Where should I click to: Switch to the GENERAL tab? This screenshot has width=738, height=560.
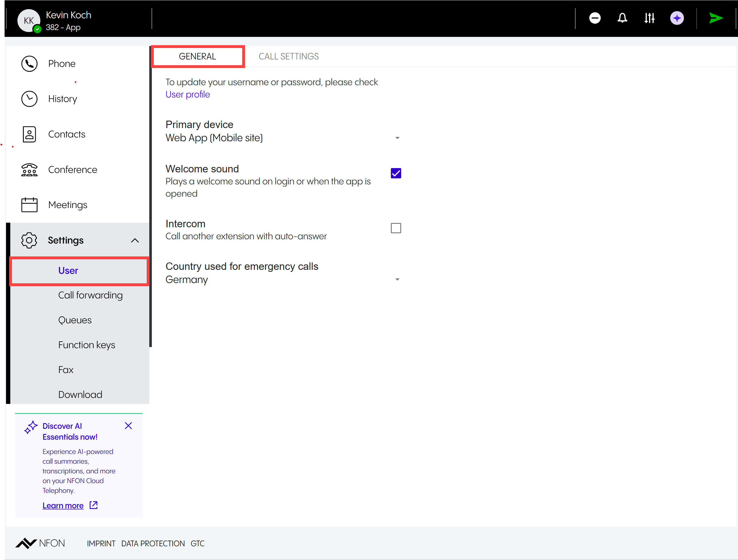point(198,56)
